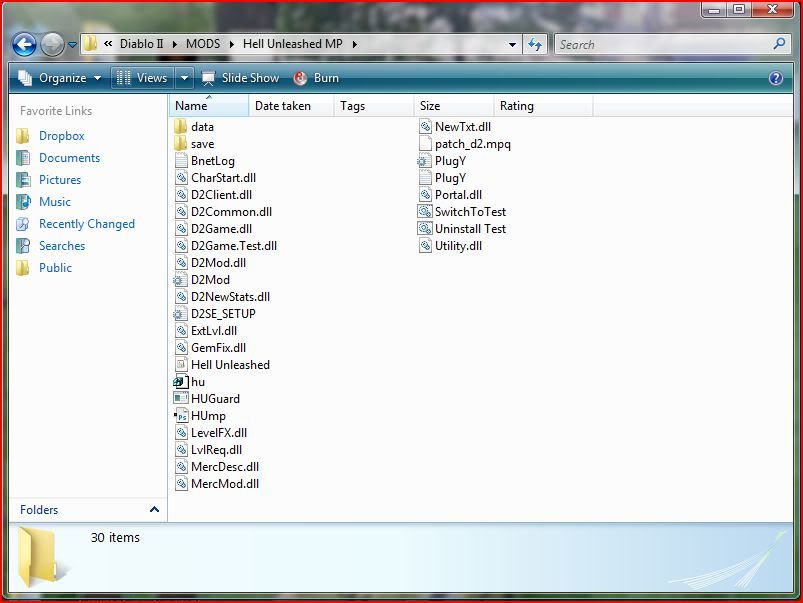
Task: Open Documents from Favorite Links
Action: click(58, 158)
